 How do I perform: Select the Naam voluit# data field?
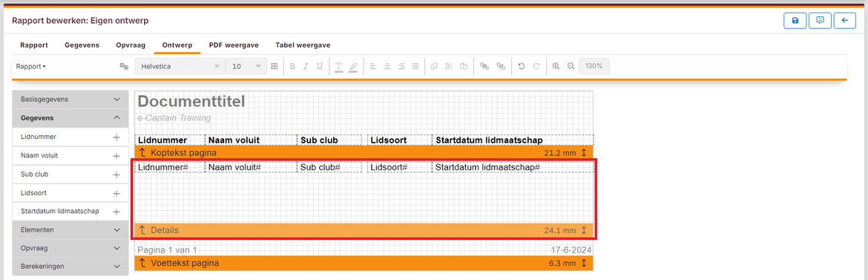[251, 167]
